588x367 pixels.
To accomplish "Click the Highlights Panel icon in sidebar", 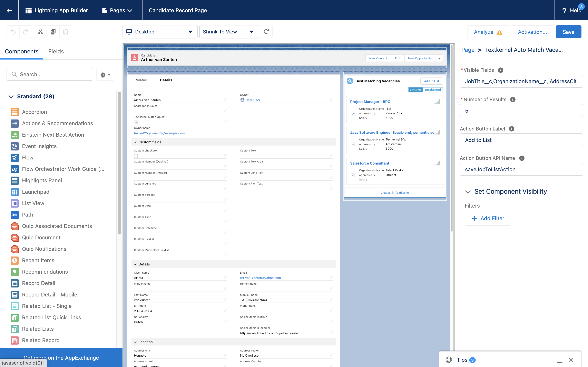I will point(14,180).
